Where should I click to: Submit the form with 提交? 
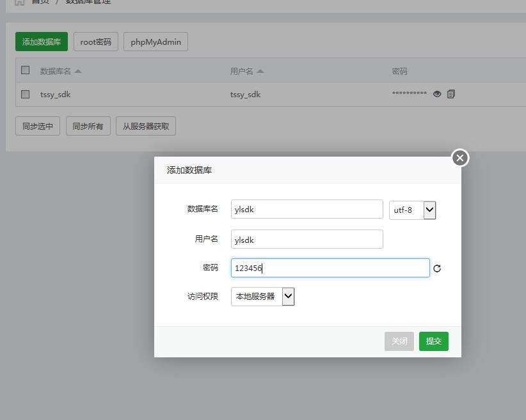[434, 341]
